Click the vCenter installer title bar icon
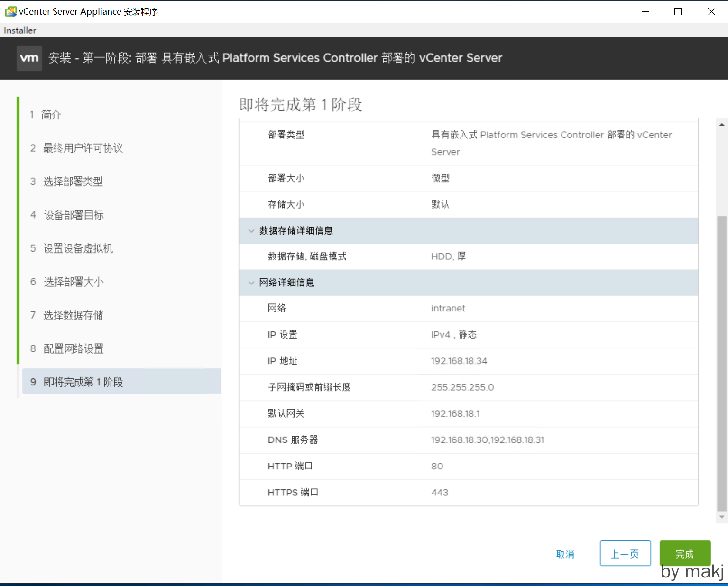Image resolution: width=728 pixels, height=586 pixels. [10, 11]
